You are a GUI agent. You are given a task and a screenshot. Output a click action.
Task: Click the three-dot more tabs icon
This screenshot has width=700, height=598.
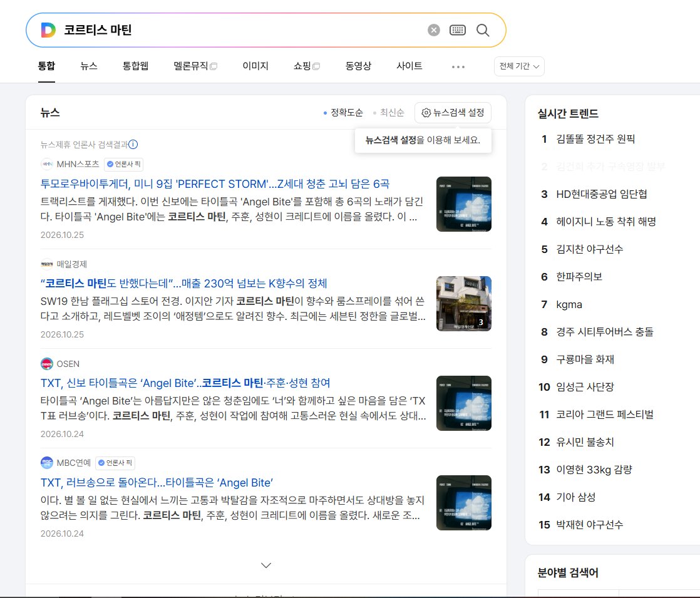[458, 66]
